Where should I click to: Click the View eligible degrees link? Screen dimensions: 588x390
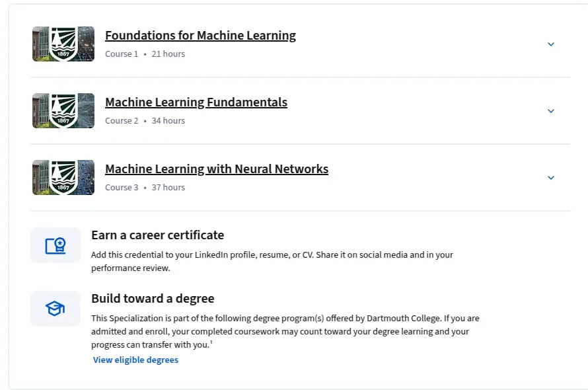pos(135,360)
